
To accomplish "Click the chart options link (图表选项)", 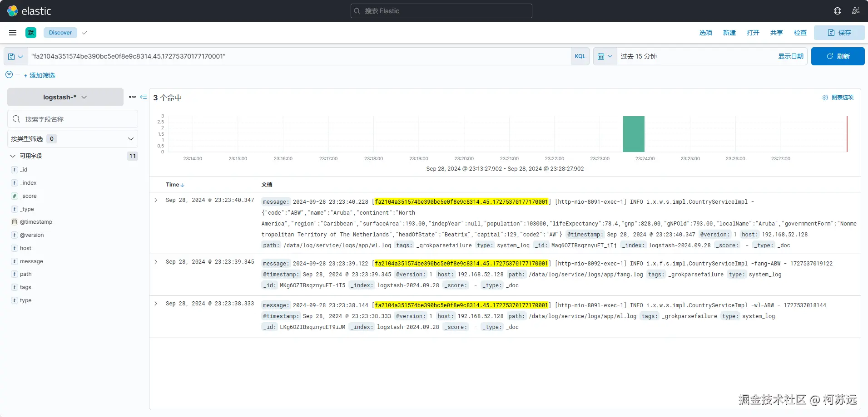I will pos(843,98).
